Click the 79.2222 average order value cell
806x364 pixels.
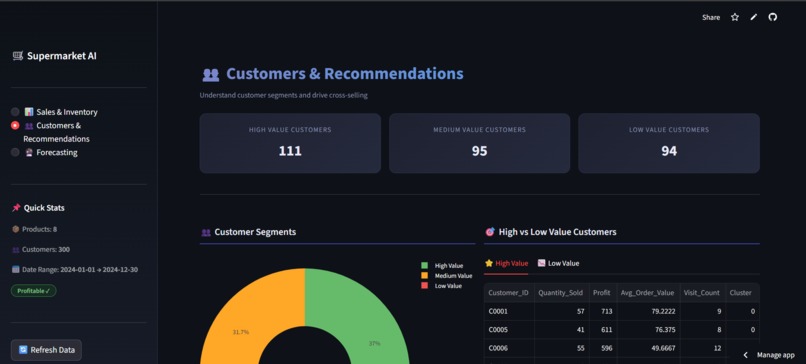[648, 311]
